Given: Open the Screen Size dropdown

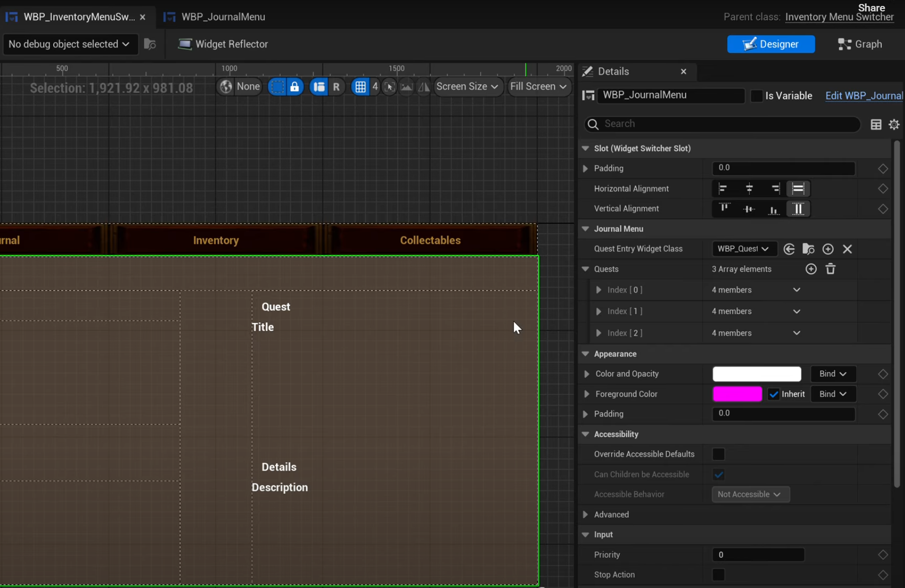Looking at the screenshot, I should pos(466,87).
